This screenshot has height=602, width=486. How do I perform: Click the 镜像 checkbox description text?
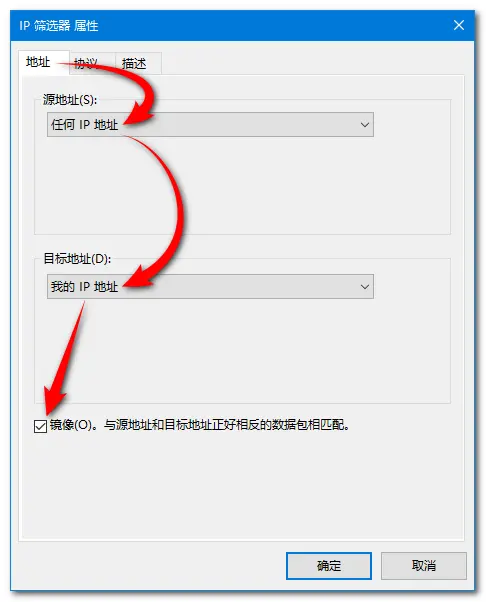[x=199, y=425]
